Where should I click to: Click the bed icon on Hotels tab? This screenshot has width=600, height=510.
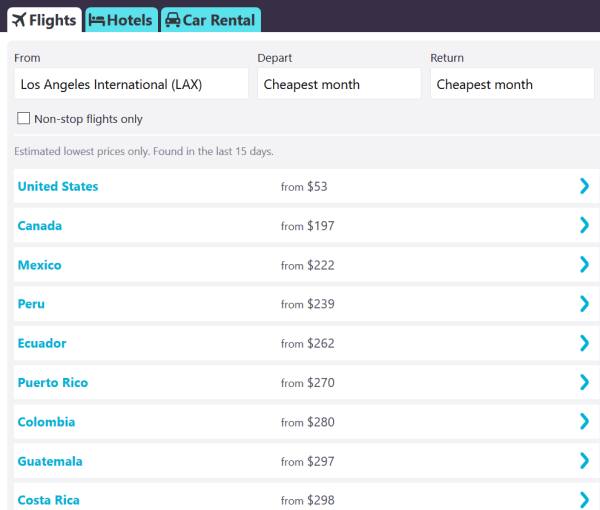pyautogui.click(x=96, y=20)
